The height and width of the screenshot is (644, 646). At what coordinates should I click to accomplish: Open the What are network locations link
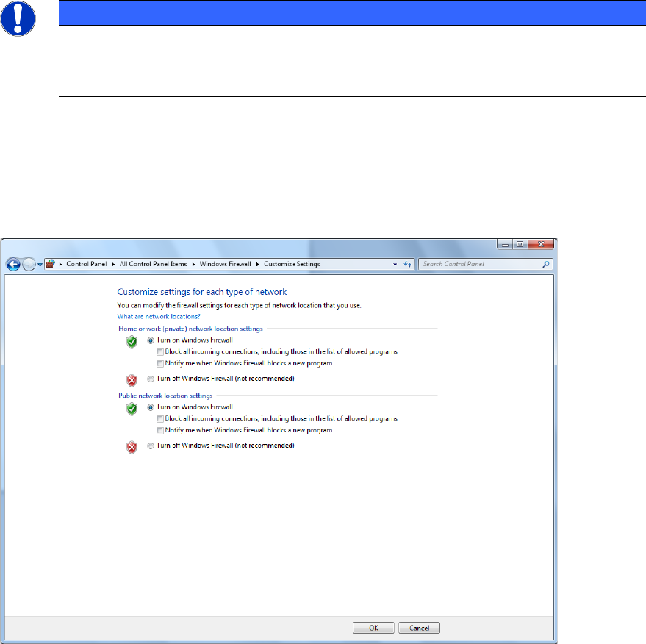(x=159, y=316)
